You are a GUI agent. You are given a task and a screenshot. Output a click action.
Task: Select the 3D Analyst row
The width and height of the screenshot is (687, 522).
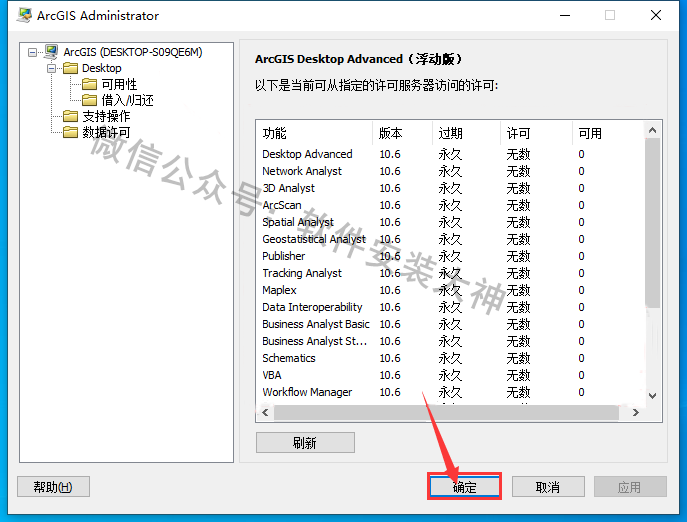450,188
